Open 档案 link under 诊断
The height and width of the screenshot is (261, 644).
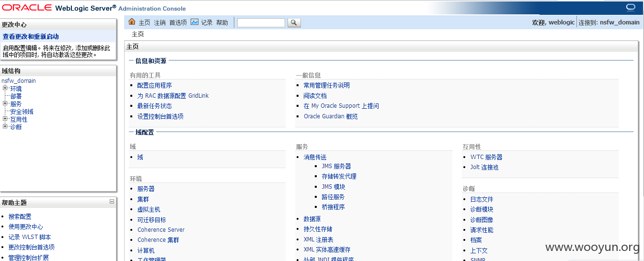click(476, 240)
